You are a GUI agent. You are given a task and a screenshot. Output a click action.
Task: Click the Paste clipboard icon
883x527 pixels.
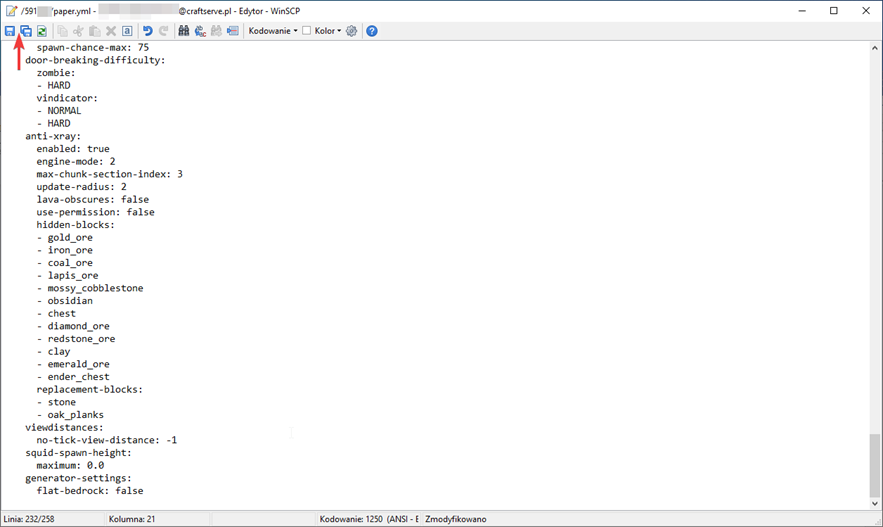[x=95, y=31]
